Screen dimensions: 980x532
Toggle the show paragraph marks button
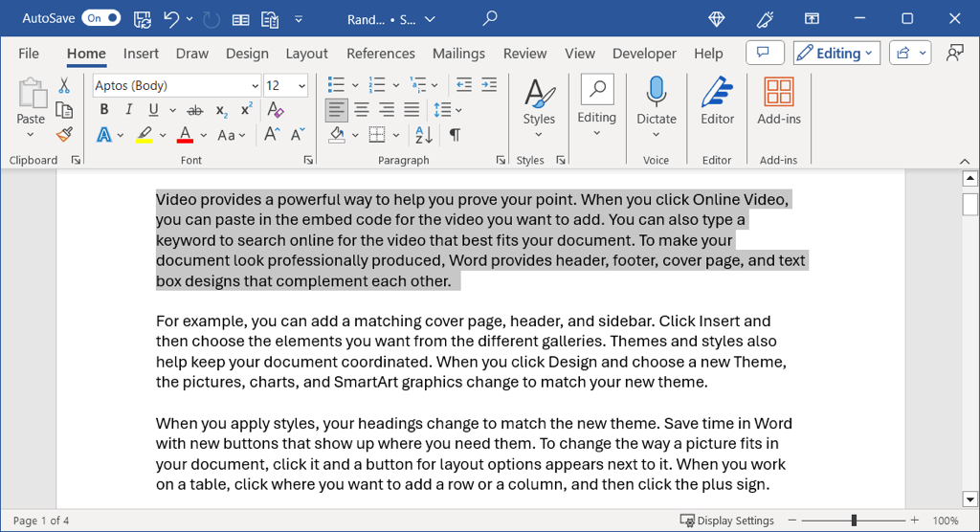tap(455, 135)
